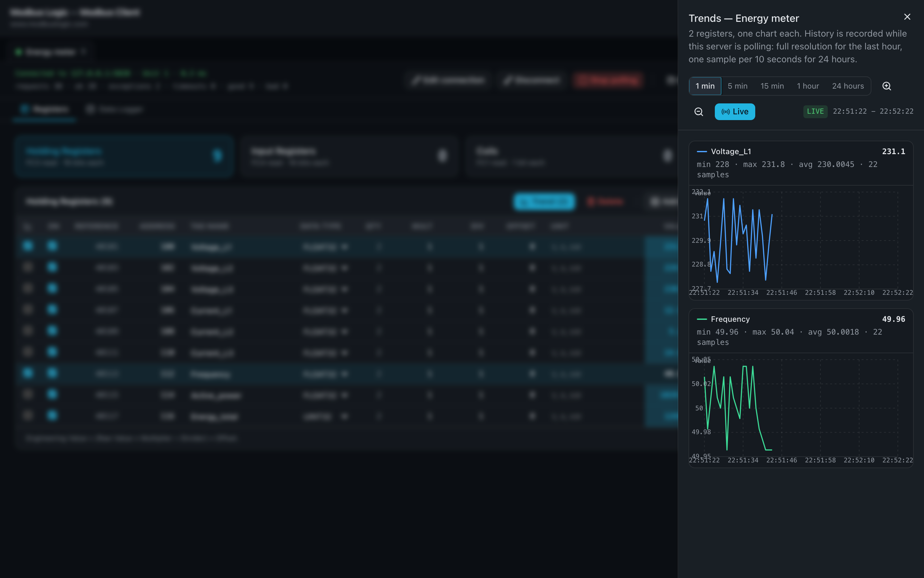Show the 1 hour trend range
Screen dimensions: 924x578
(808, 86)
